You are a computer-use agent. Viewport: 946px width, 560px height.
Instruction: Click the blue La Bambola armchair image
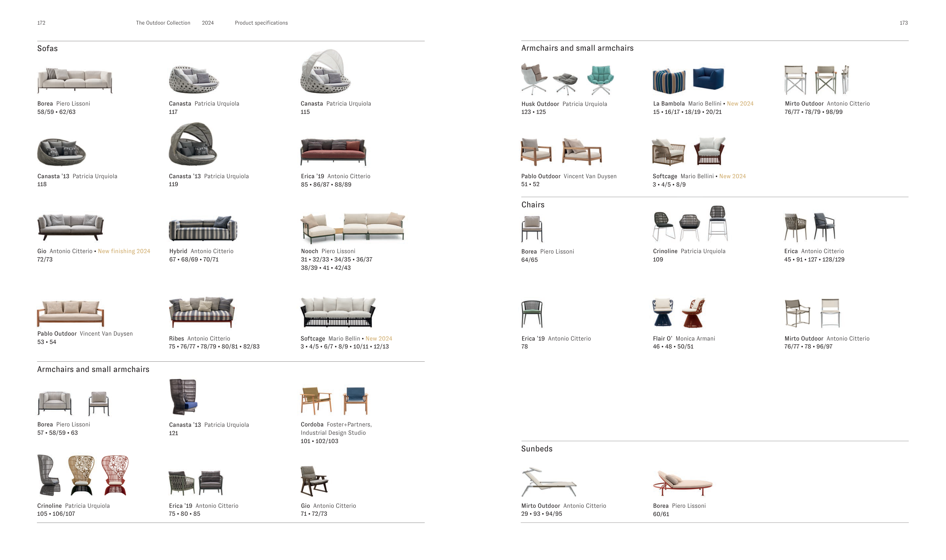pos(708,79)
